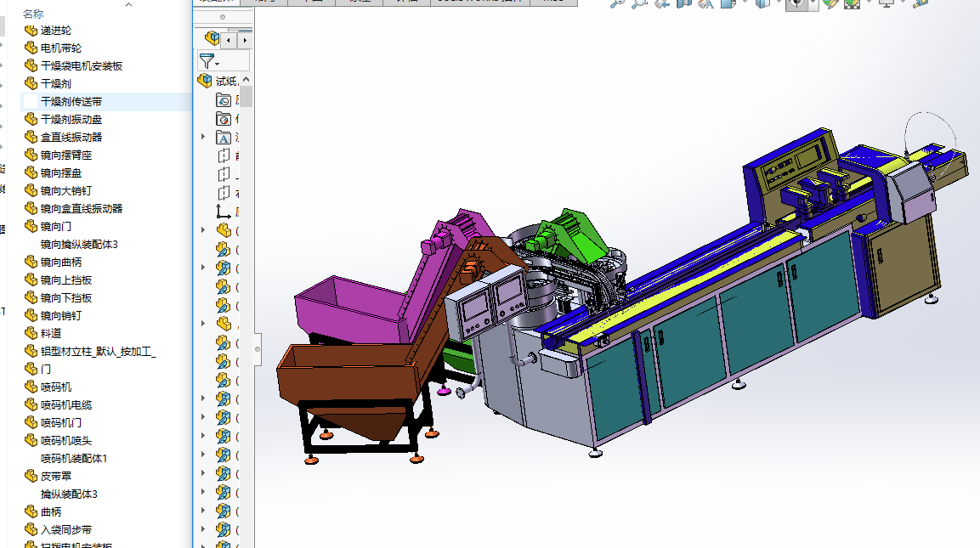The height and width of the screenshot is (548, 980).
Task: Click the Sensors folder icon in tree
Action: [x=224, y=119]
